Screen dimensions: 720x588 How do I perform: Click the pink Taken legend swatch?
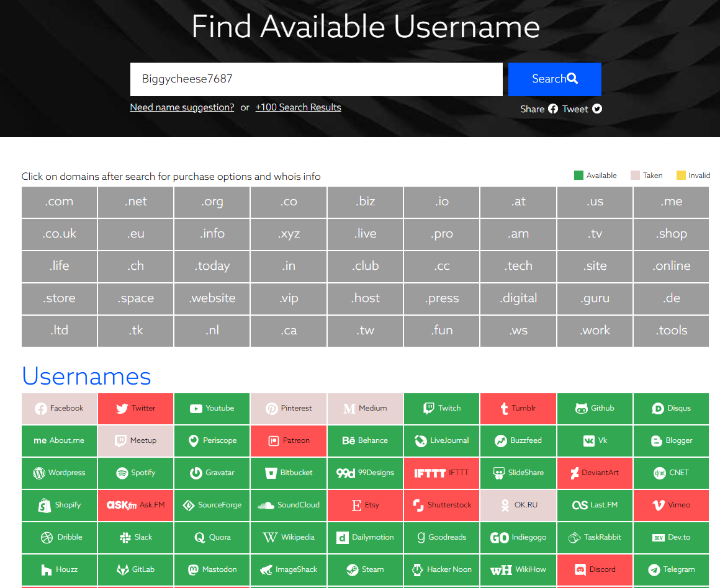pos(635,176)
